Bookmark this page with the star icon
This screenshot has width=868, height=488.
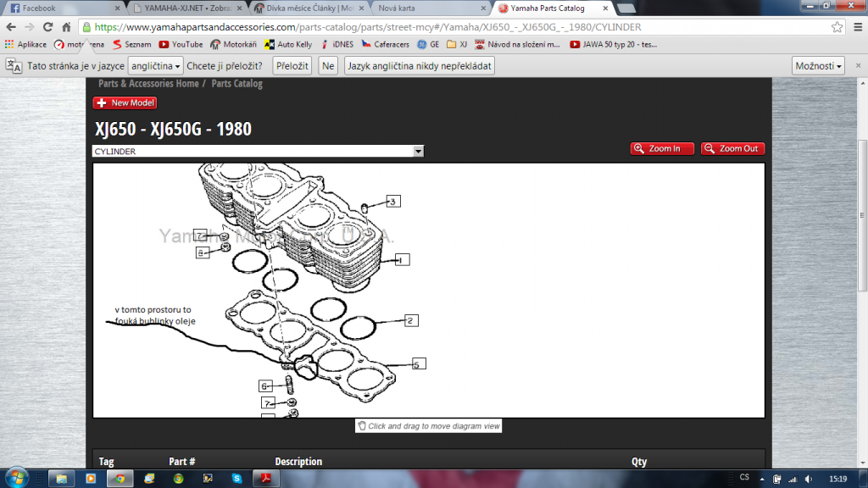837,27
